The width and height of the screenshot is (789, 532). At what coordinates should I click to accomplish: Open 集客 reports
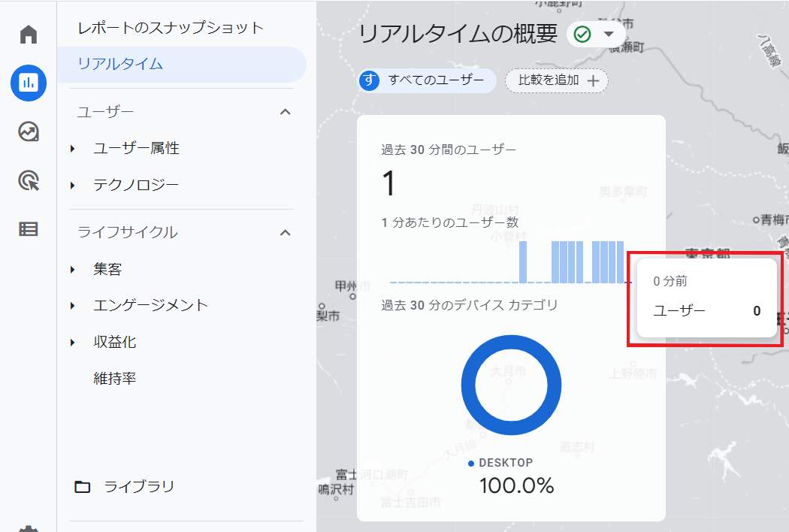pos(107,269)
